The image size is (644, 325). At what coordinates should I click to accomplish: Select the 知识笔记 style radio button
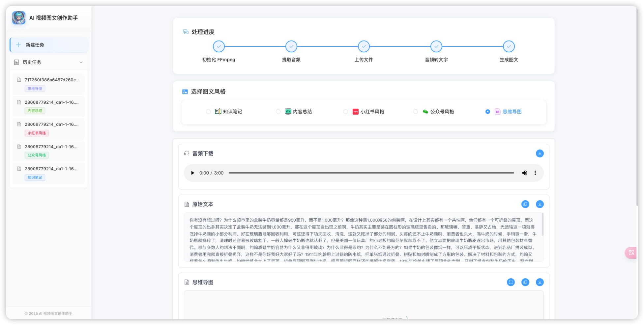208,112
